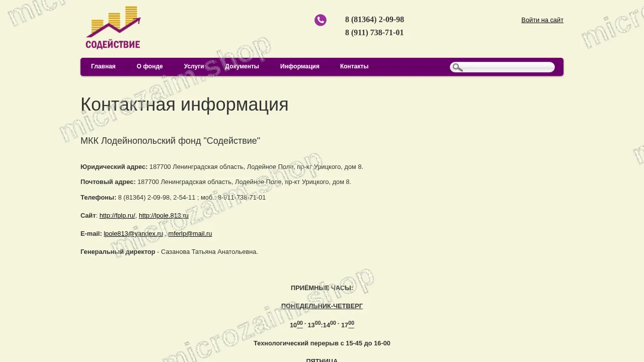Click the ПРИЁМНЫЕ ЧАСЫ heading
Viewport: 644px width, 362px height.
[322, 288]
